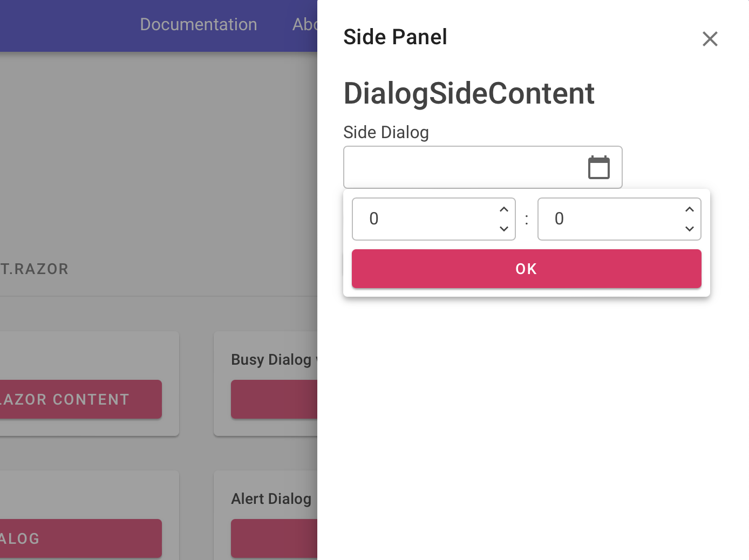This screenshot has height=560, width=749.
Task: Open the calendar picker icon
Action: coord(599,167)
